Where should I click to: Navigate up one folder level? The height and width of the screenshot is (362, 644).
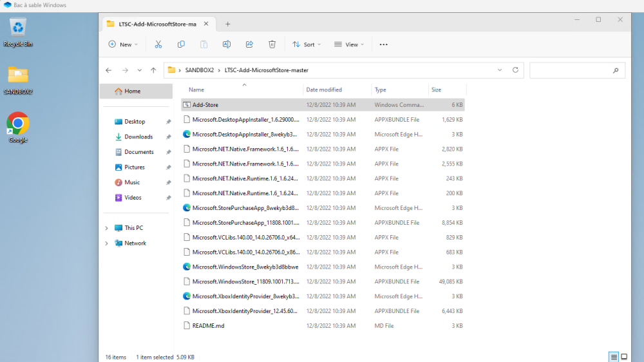[153, 70]
